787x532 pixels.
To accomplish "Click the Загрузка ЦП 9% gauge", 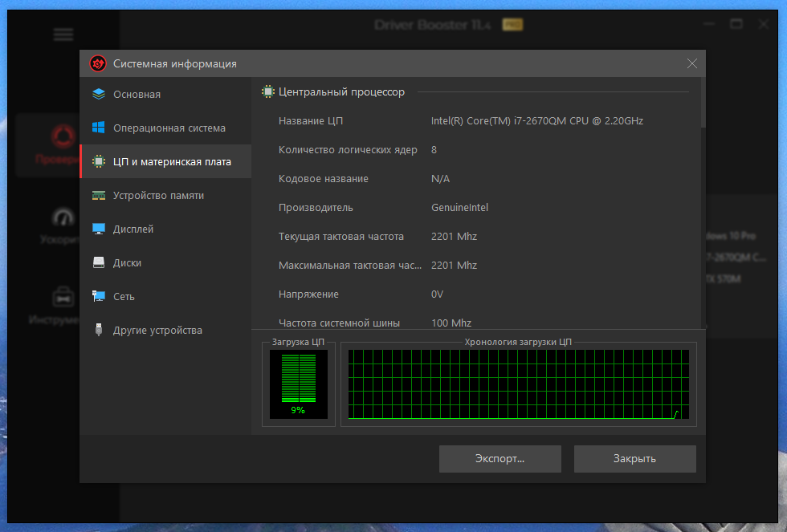I will coord(299,384).
